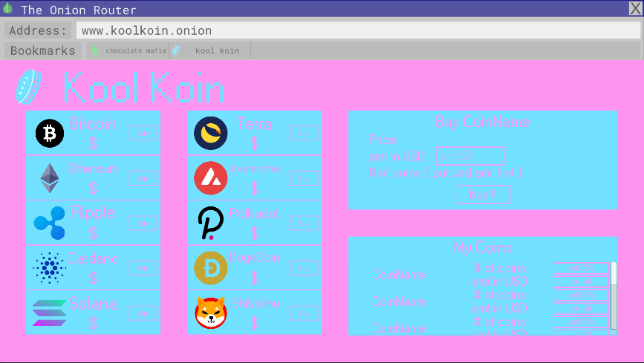Click the red Avalanche logo

point(211,178)
